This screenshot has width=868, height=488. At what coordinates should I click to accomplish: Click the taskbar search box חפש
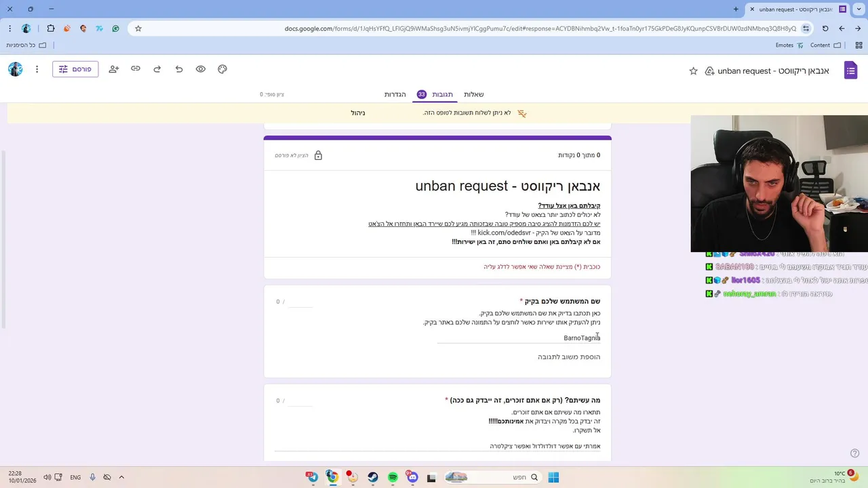493,477
